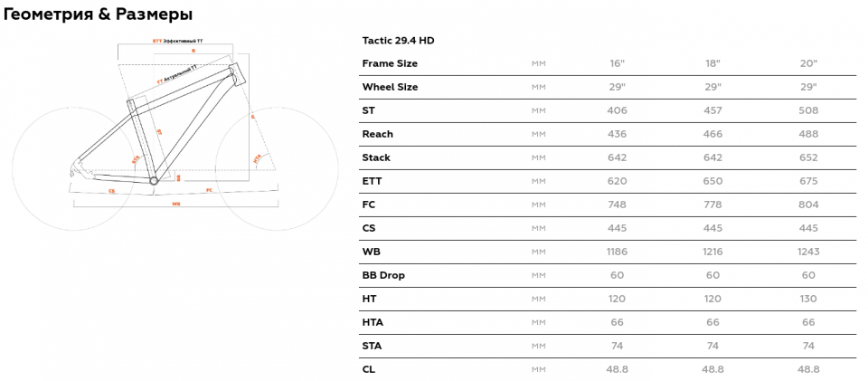868x381 pixels.
Task: Select the 20" frame size column header
Action: pos(808,63)
